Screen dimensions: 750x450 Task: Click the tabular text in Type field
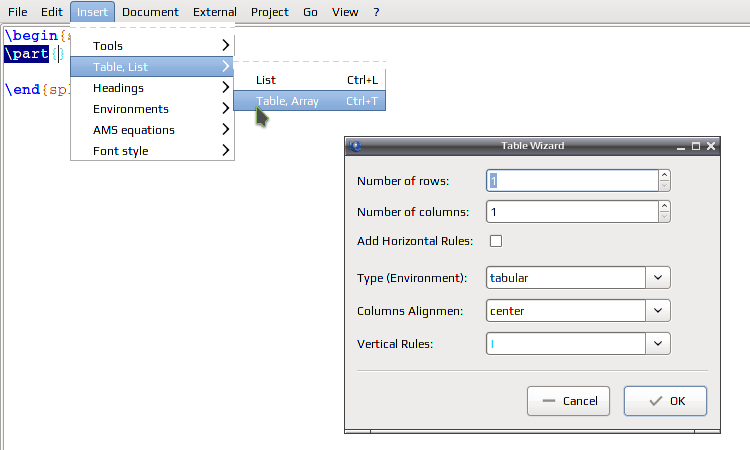(509, 278)
